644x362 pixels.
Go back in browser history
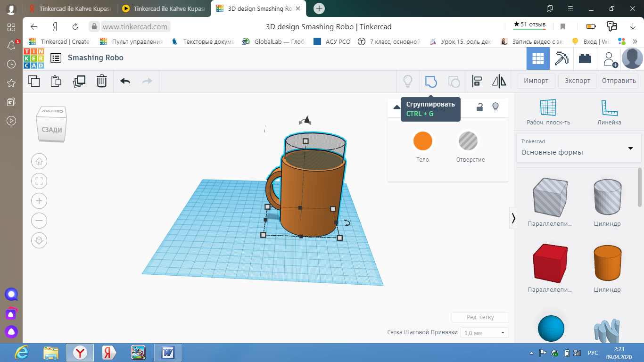33,26
